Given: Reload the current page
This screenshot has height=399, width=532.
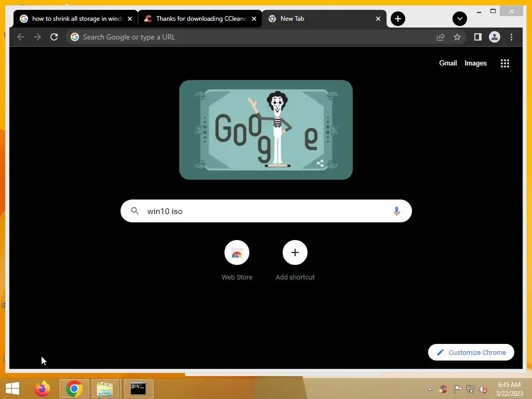Looking at the screenshot, I should pyautogui.click(x=54, y=37).
